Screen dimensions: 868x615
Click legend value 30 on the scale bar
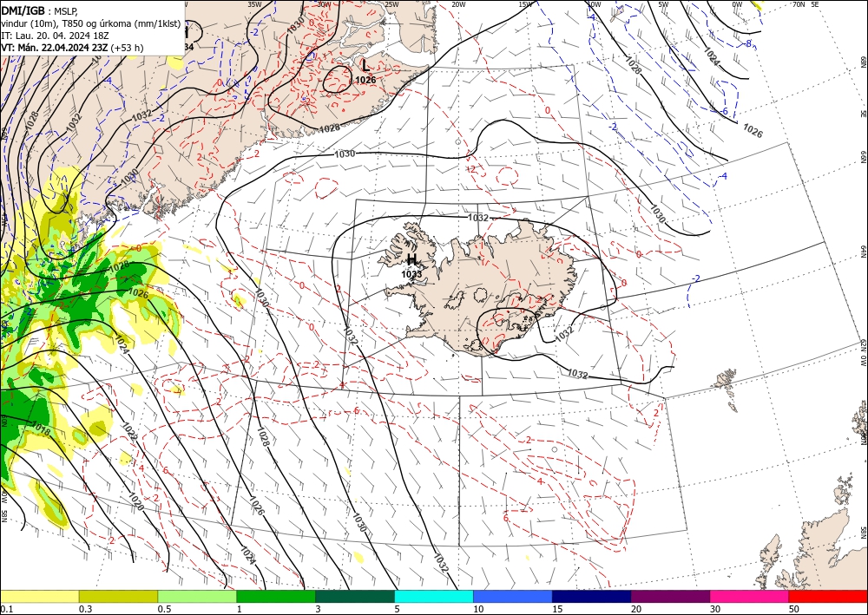(714, 609)
